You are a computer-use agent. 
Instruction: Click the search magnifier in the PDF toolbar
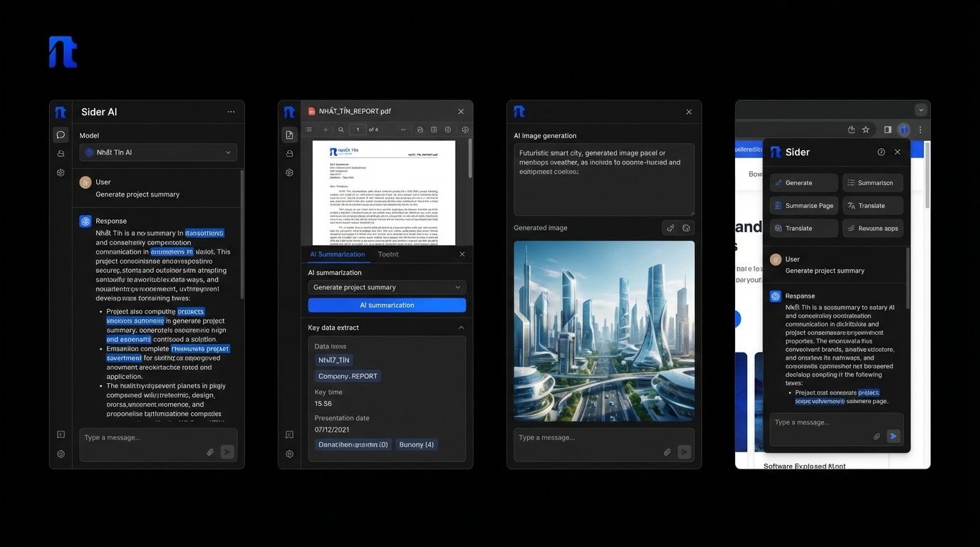click(341, 130)
